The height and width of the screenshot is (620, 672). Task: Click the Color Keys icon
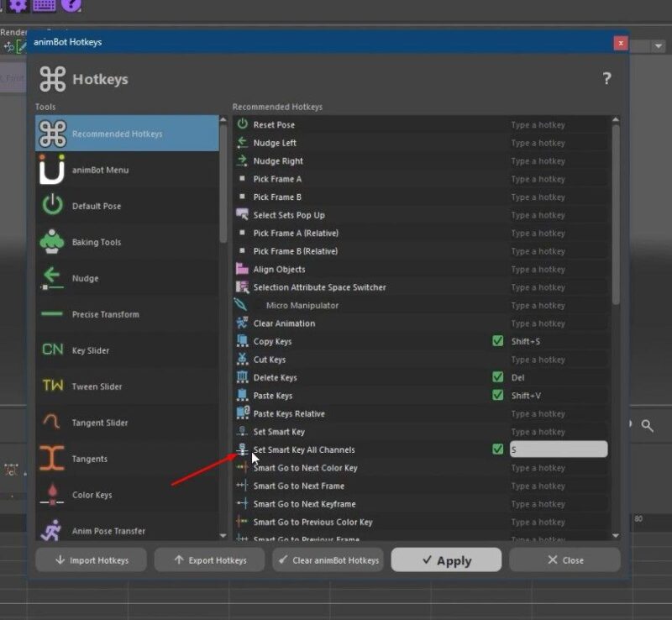click(x=52, y=495)
